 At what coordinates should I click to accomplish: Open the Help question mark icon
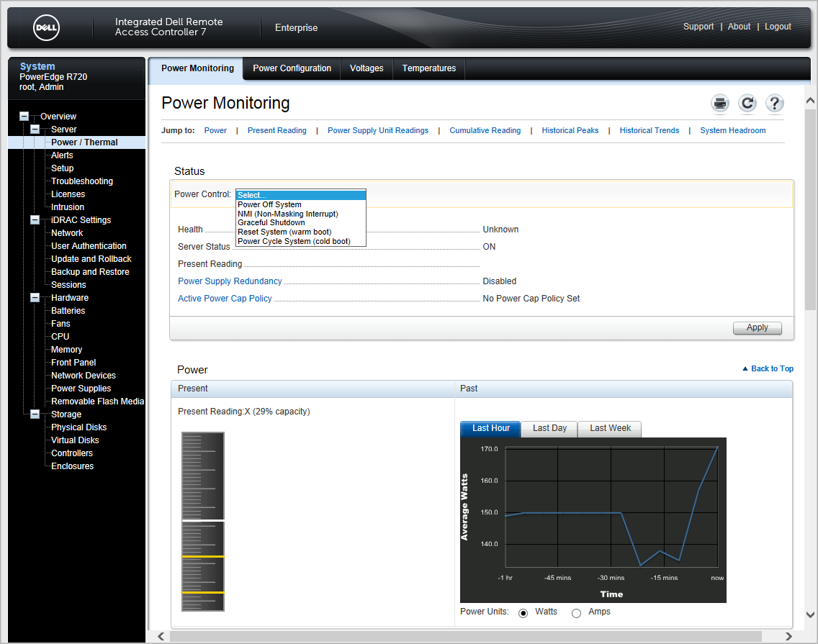[774, 104]
